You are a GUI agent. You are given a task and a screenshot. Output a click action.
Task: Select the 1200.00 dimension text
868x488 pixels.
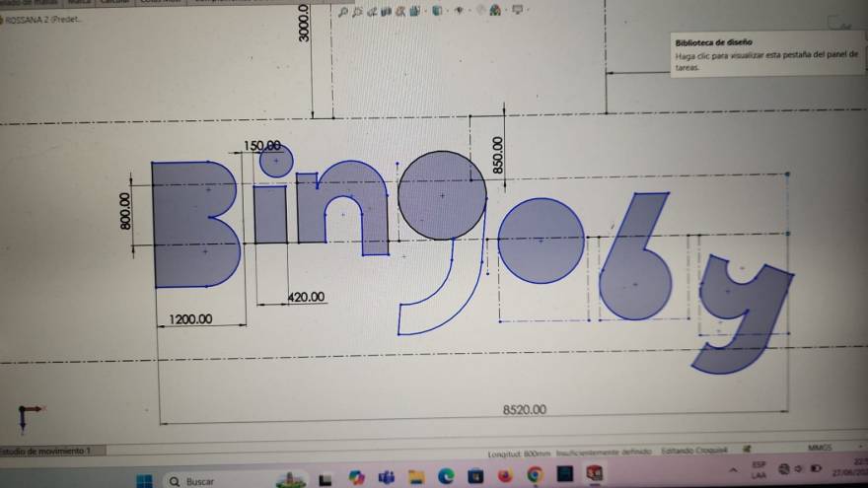pos(191,318)
